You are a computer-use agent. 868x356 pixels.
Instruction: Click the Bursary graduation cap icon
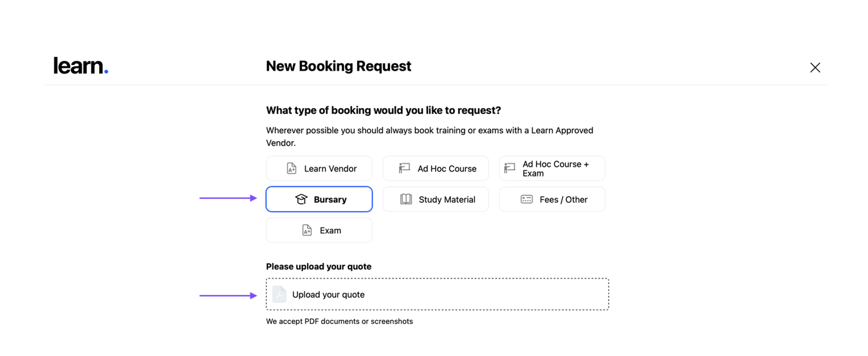tap(301, 199)
